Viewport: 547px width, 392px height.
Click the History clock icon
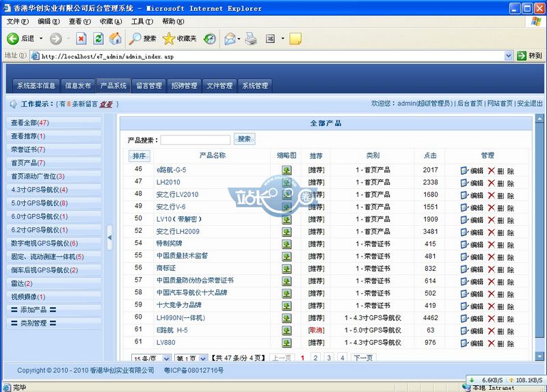point(210,38)
